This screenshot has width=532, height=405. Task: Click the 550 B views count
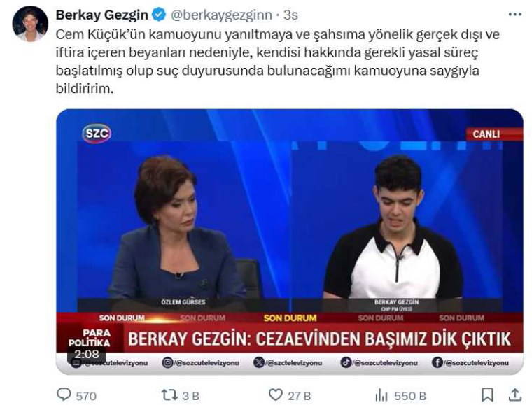410,396
